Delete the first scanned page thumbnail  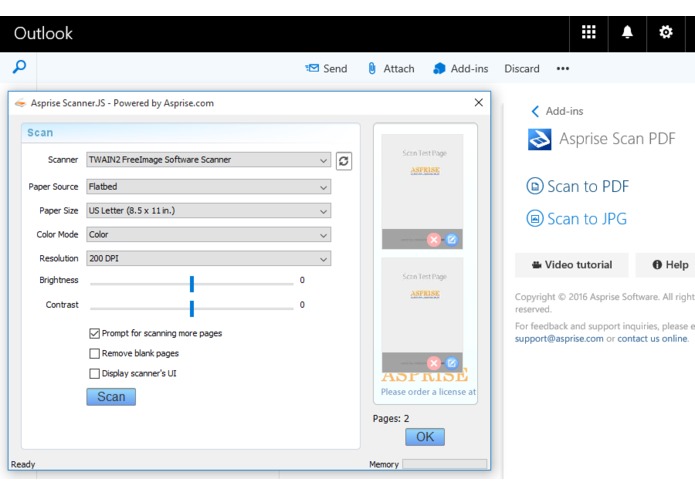433,240
